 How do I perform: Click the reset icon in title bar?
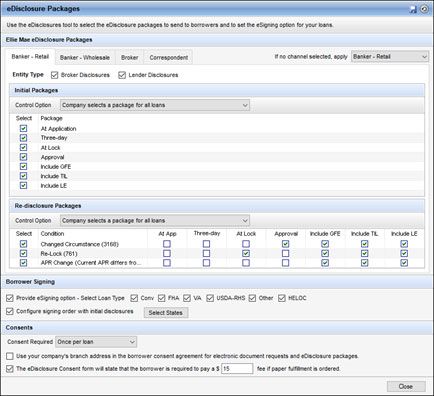point(424,9)
